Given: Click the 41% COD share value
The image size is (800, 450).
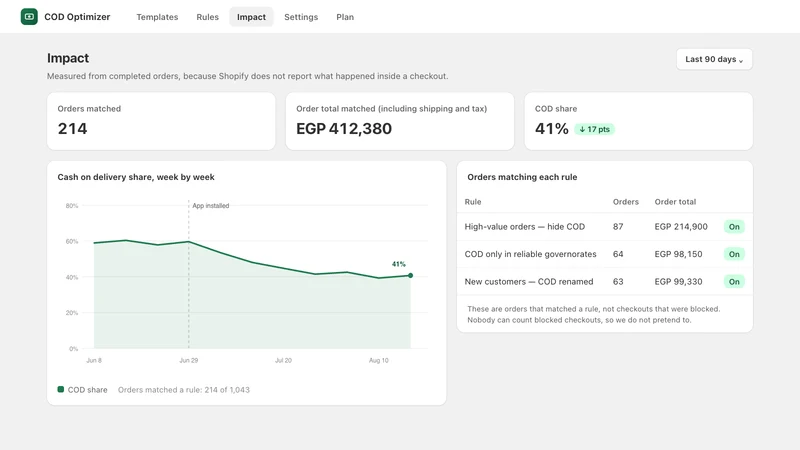Looking at the screenshot, I should coord(552,129).
